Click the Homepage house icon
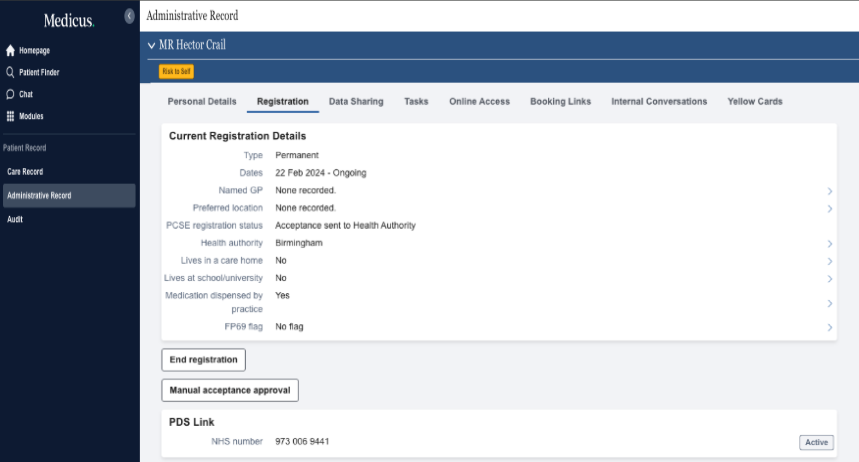859x462 pixels. point(10,50)
